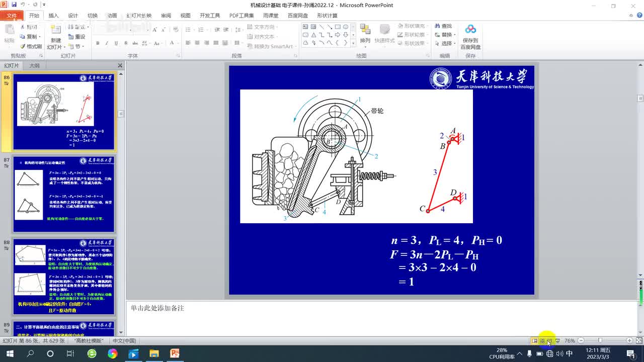Open the Align Text (对齐文本) dropdown
Viewport: 644px width, 362px height.
pos(263,37)
